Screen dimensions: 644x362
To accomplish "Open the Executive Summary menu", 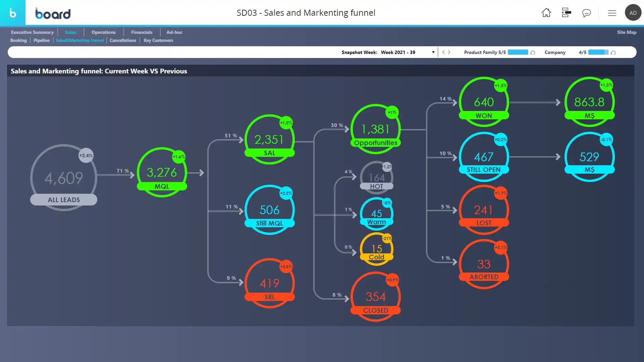I will coord(32,32).
